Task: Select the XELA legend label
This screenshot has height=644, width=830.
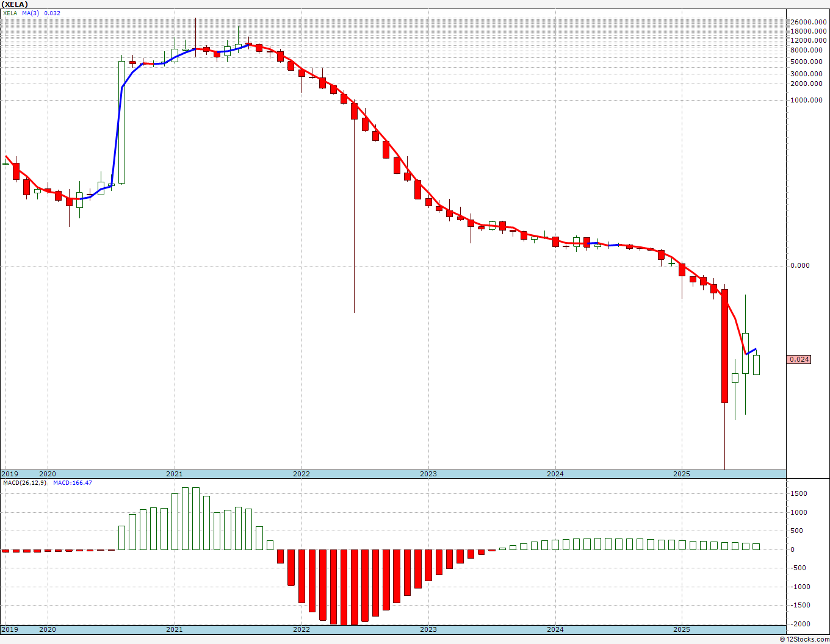Action: 10,13
